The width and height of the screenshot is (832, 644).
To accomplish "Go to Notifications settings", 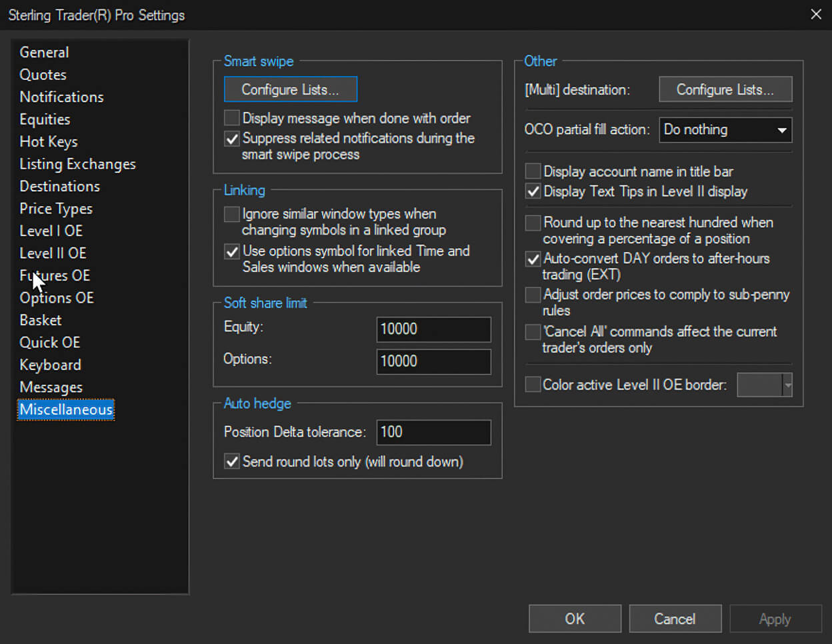I will pyautogui.click(x=61, y=97).
